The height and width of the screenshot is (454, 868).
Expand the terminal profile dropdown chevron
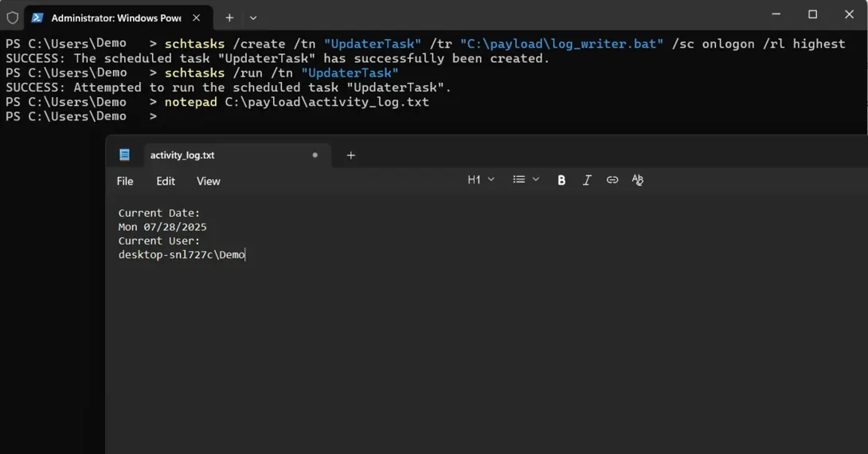[x=253, y=18]
